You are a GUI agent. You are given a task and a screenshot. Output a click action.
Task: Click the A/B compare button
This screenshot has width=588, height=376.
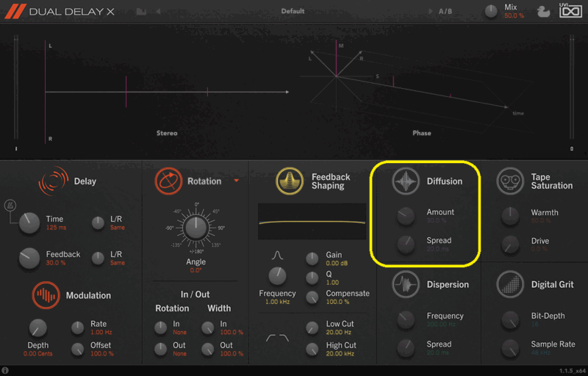click(x=445, y=11)
